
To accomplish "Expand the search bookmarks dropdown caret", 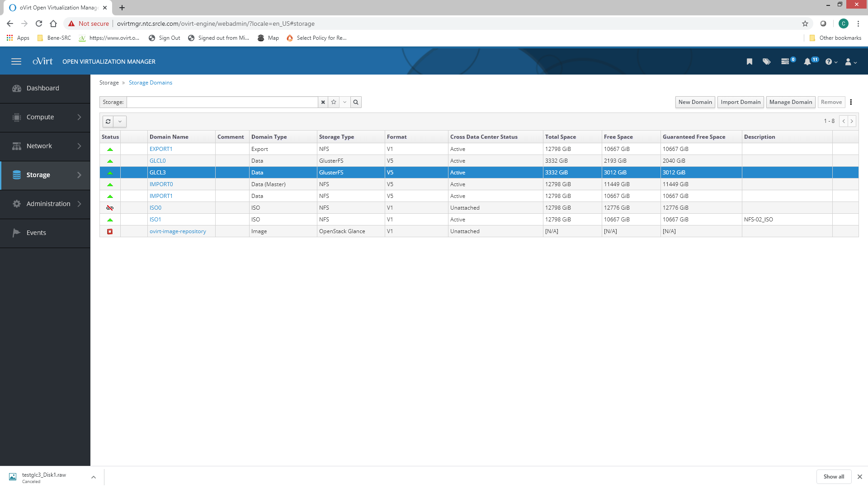I will point(344,102).
